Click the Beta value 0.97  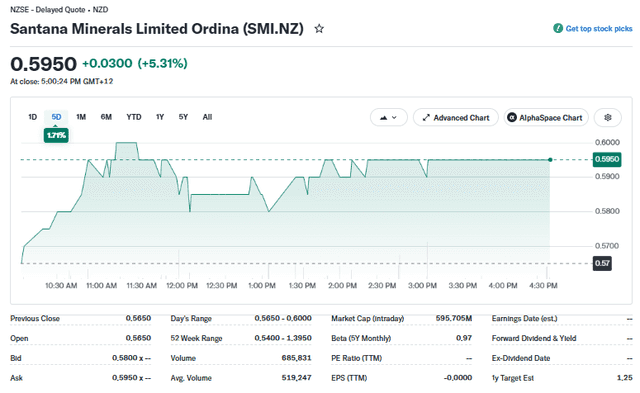[464, 338]
